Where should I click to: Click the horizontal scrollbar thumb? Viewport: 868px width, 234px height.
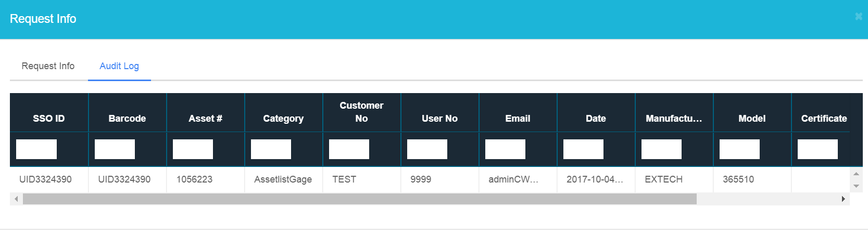(359, 199)
